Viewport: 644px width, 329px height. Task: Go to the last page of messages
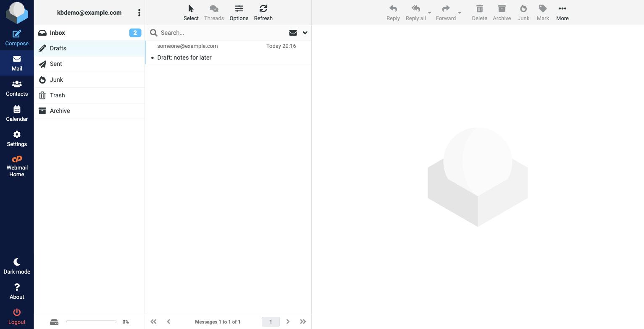click(x=303, y=322)
